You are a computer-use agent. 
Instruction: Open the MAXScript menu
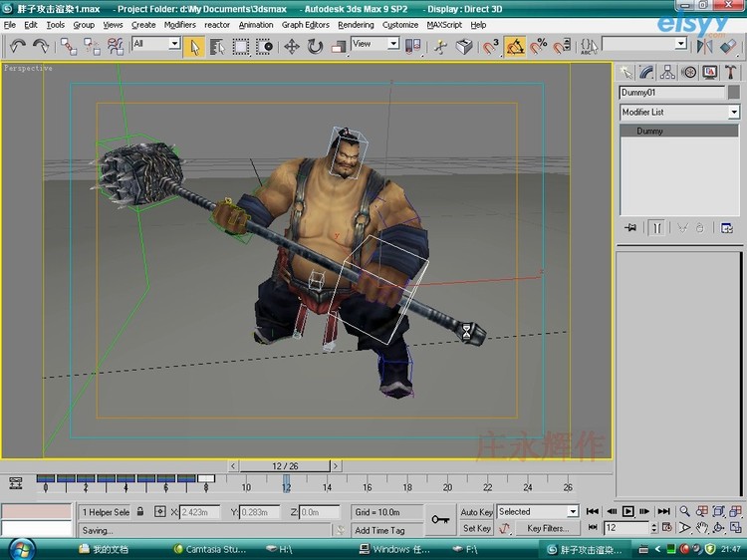coord(444,25)
